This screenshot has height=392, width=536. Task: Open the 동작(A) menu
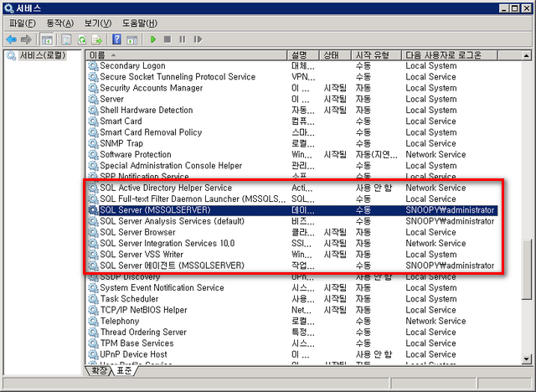pos(60,23)
